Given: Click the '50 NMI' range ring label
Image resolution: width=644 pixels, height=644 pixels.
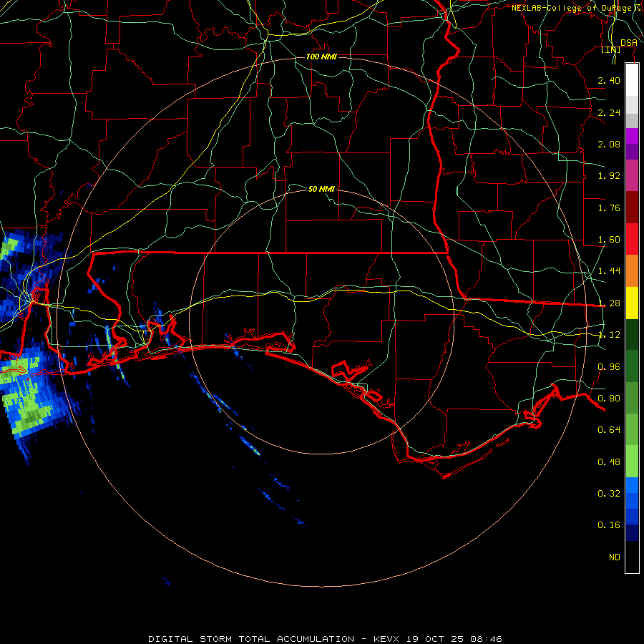Looking at the screenshot, I should [x=321, y=189].
